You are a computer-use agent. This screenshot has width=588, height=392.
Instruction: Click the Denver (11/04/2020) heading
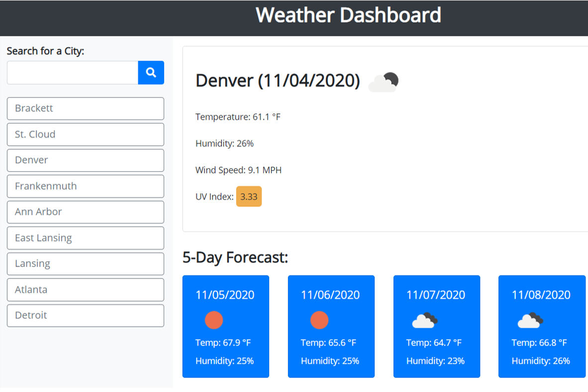tap(278, 81)
